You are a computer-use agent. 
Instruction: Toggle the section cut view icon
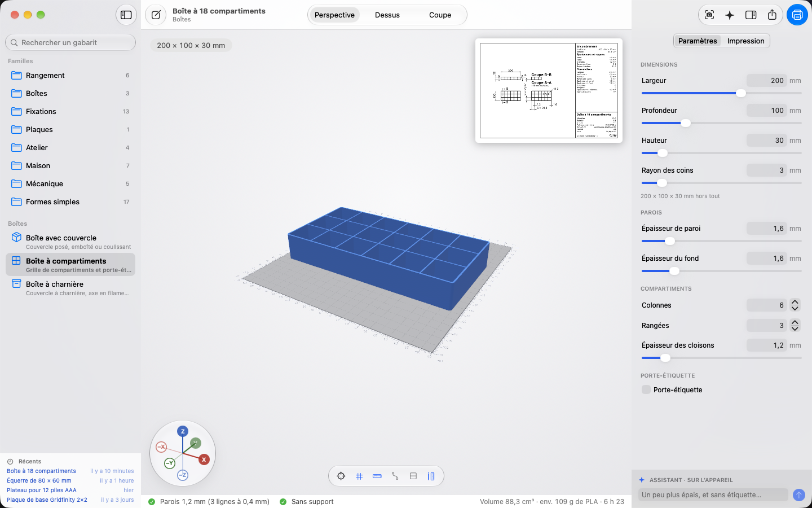click(x=413, y=476)
